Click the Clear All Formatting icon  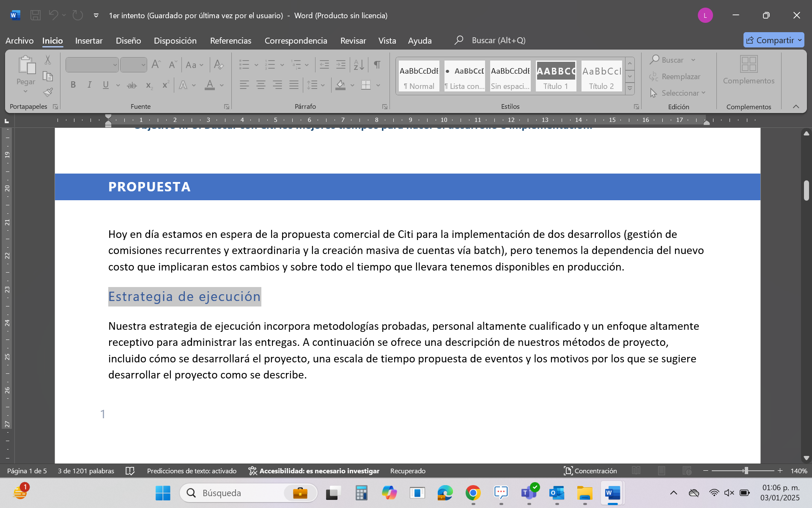pos(218,65)
